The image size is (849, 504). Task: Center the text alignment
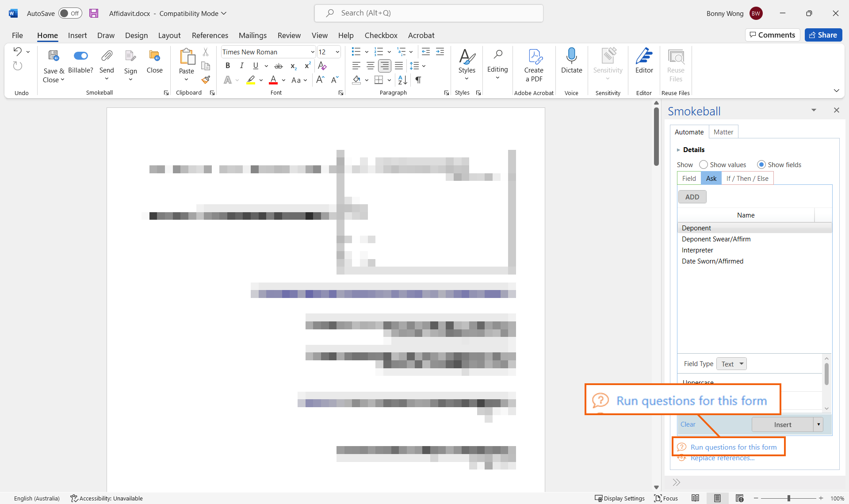(x=371, y=66)
